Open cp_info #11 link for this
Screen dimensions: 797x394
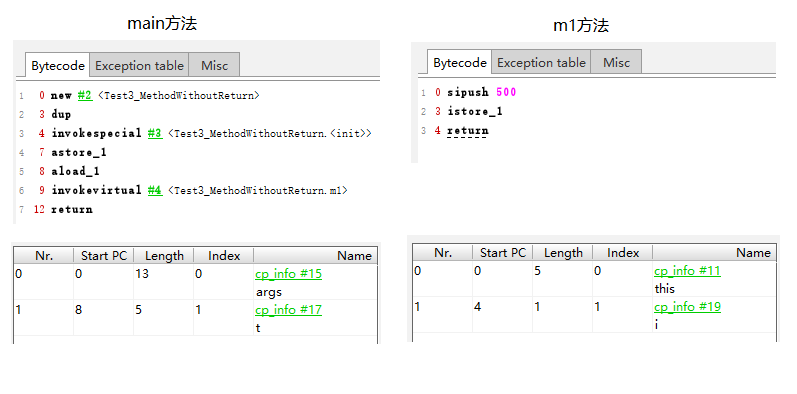687,271
